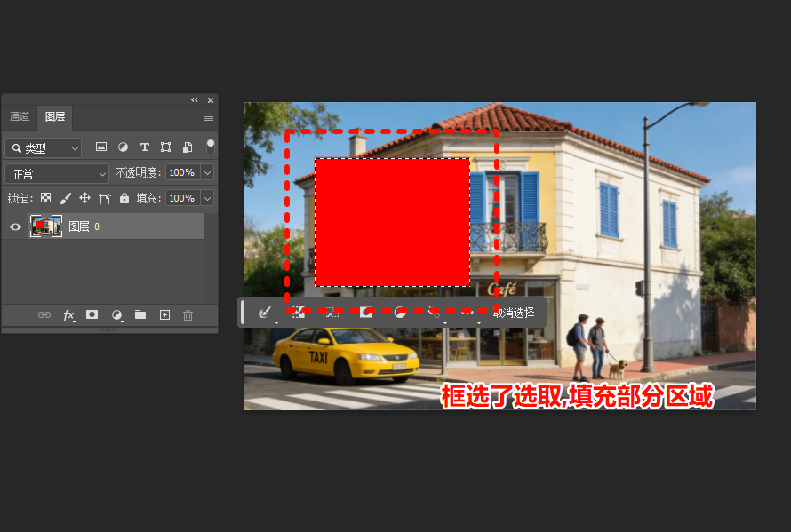Image resolution: width=791 pixels, height=532 pixels.
Task: Select the pixel layers filter icon
Action: point(100,147)
